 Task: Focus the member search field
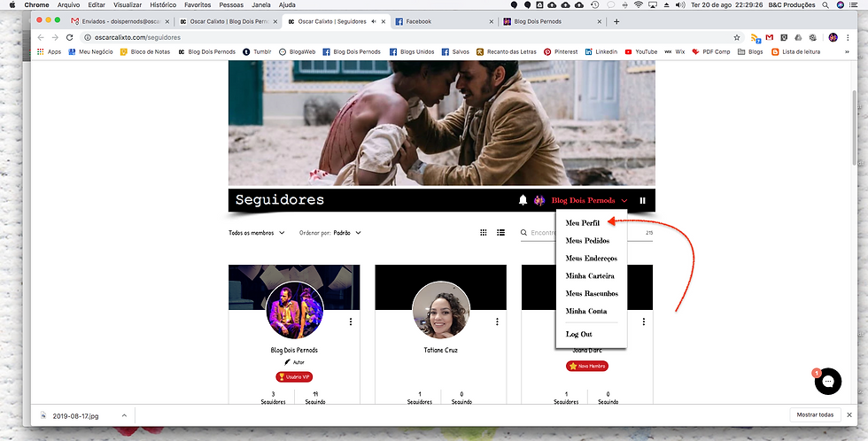point(586,233)
